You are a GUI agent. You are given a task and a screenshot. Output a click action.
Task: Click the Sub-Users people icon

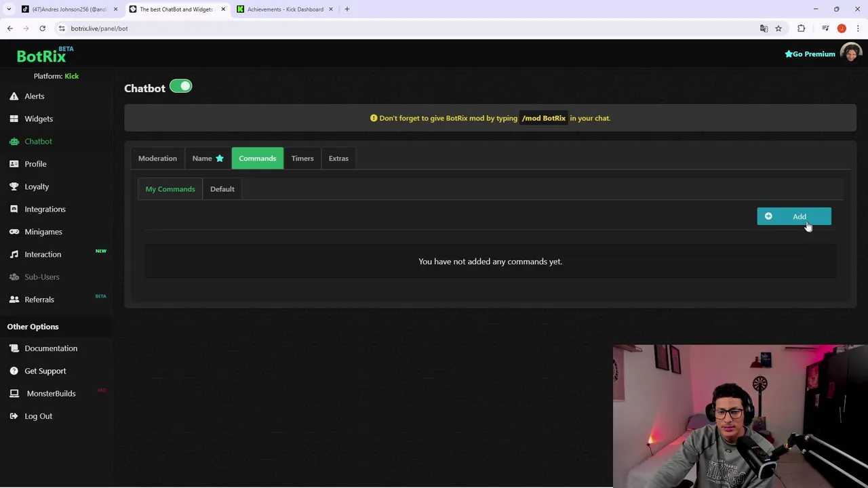pos(14,277)
